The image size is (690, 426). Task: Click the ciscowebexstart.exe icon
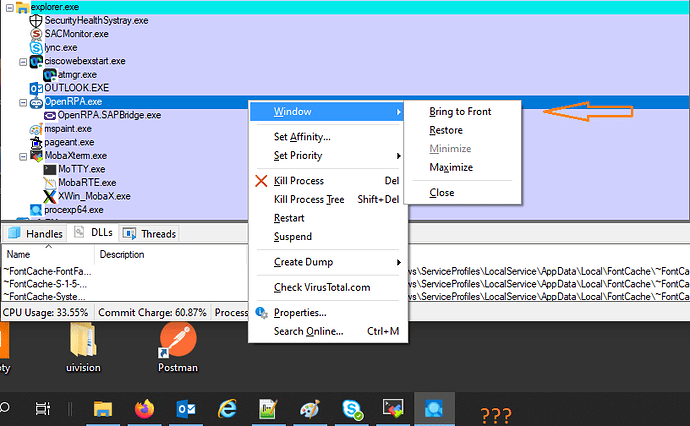(36, 61)
